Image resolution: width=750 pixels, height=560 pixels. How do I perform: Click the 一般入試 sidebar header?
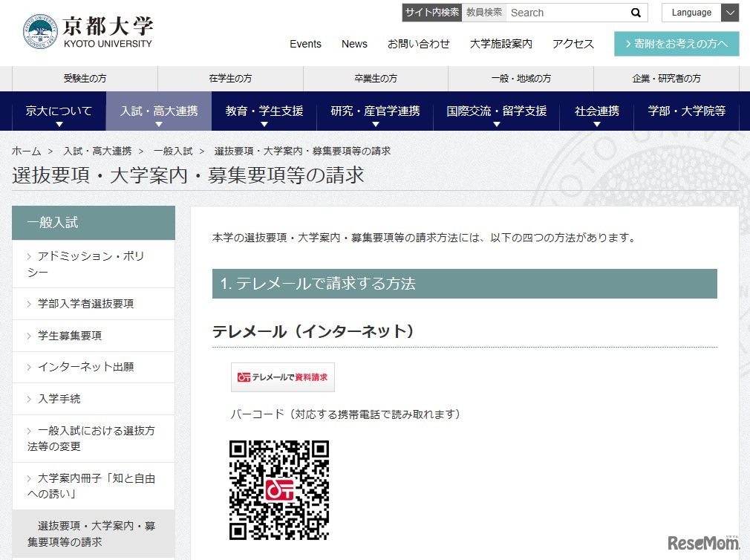pyautogui.click(x=94, y=222)
